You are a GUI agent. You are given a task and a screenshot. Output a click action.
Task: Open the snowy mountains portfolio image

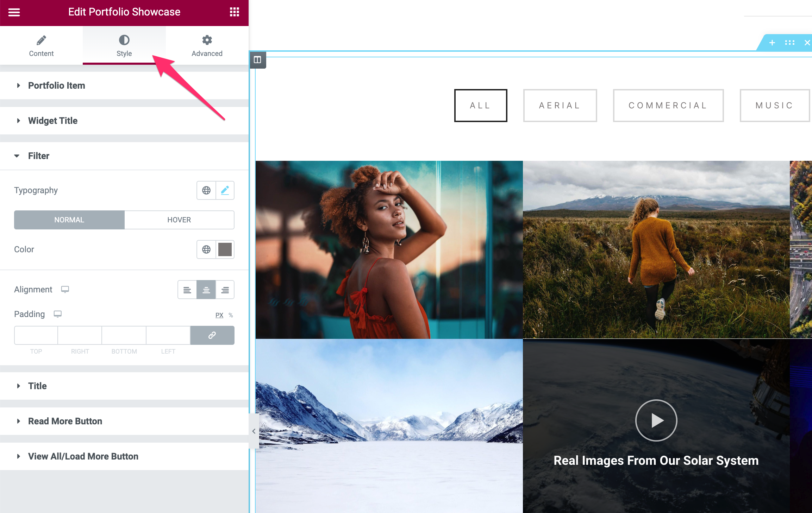[389, 426]
